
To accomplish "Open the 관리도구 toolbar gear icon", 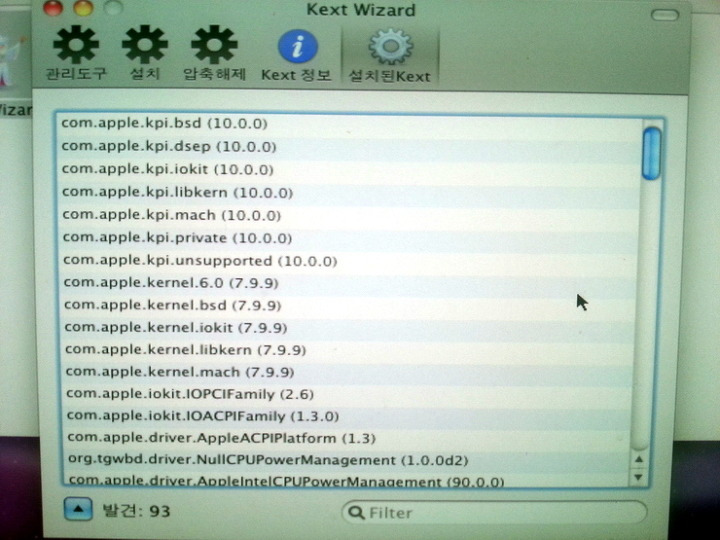I will pyautogui.click(x=76, y=45).
